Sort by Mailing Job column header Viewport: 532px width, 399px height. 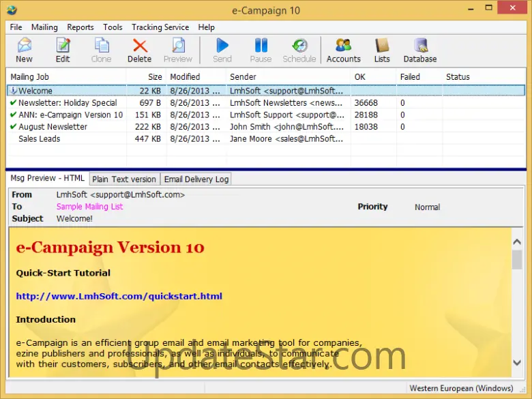pyautogui.click(x=67, y=77)
